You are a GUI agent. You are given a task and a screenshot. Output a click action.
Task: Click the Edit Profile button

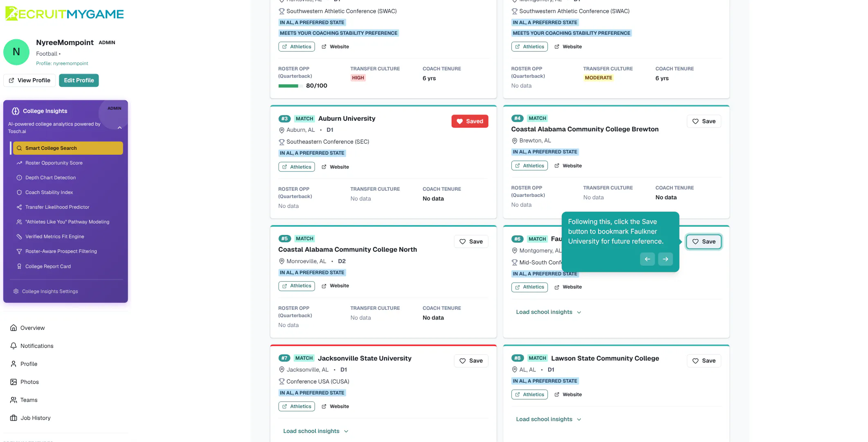79,80
